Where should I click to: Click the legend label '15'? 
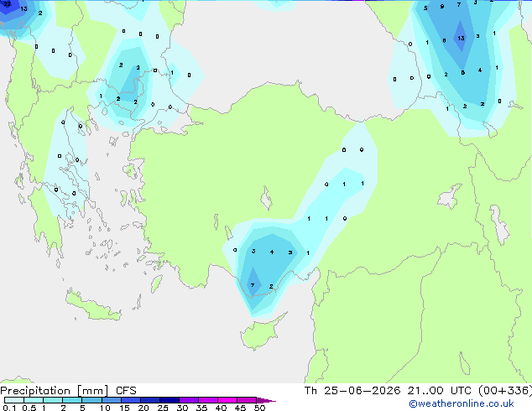pos(124,408)
